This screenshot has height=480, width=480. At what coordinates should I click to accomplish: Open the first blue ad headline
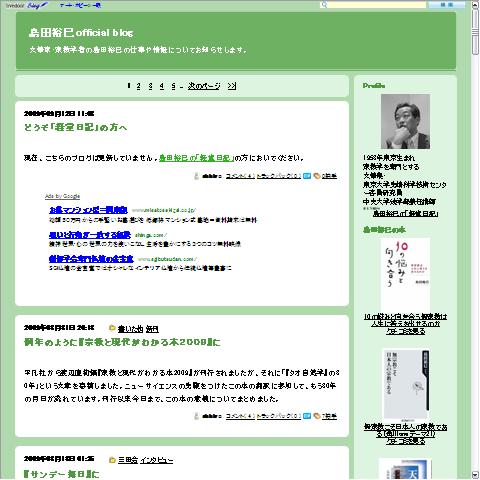(88, 210)
